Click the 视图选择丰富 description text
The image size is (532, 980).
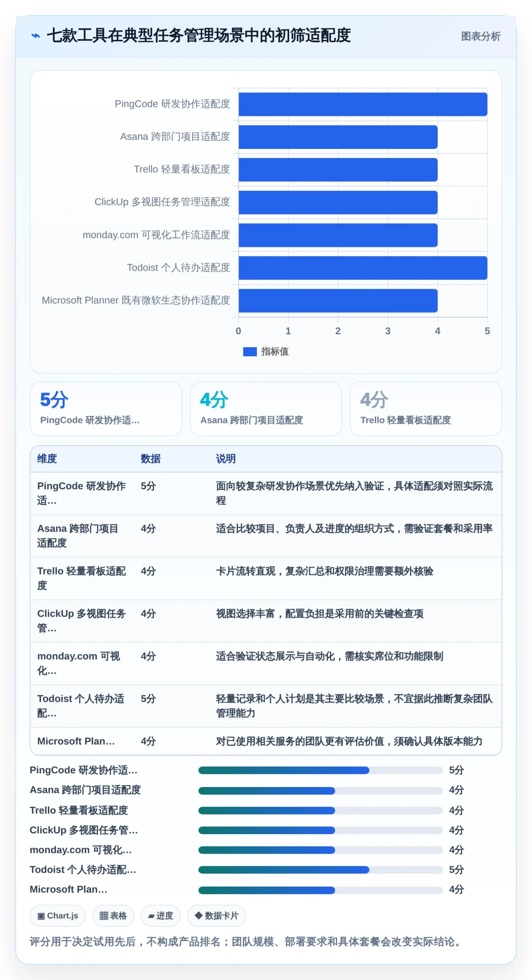(x=319, y=614)
